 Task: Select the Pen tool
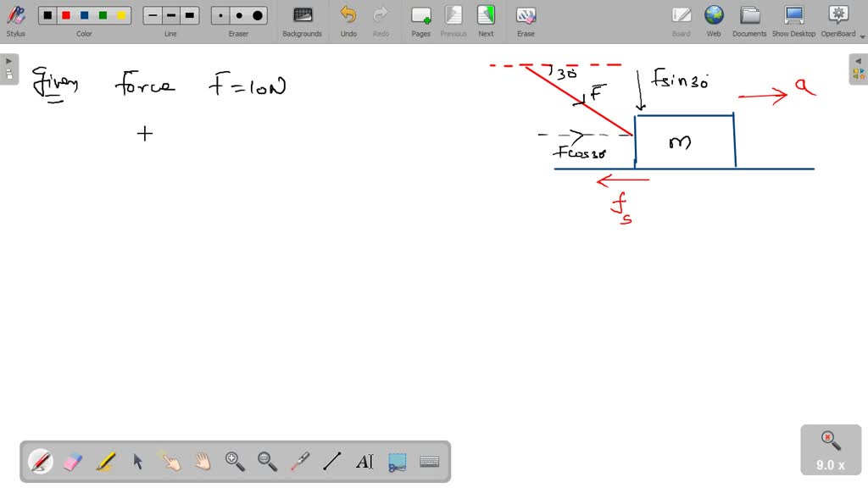coord(40,462)
